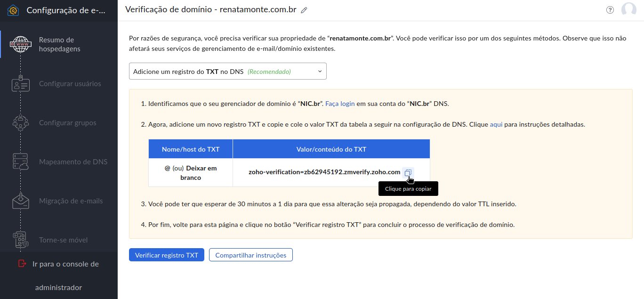Click the e-mail configuration logo icon
The width and height of the screenshot is (644, 299).
pos(13,10)
